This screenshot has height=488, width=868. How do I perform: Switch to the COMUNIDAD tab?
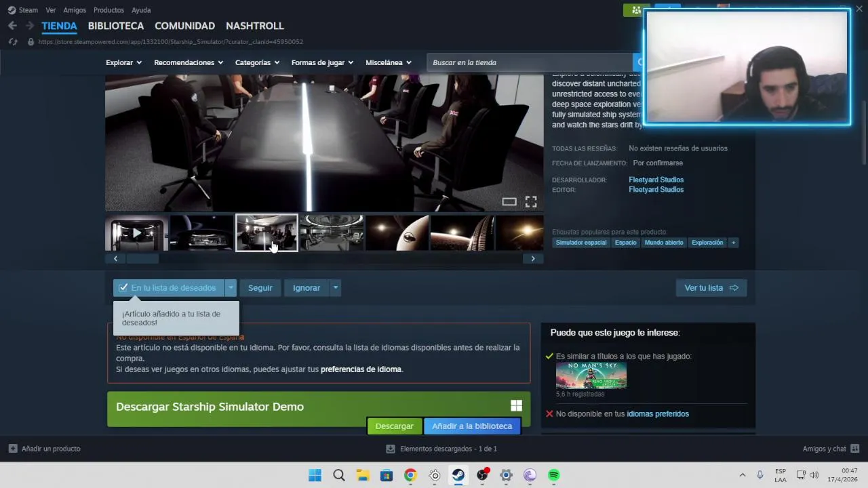tap(184, 26)
